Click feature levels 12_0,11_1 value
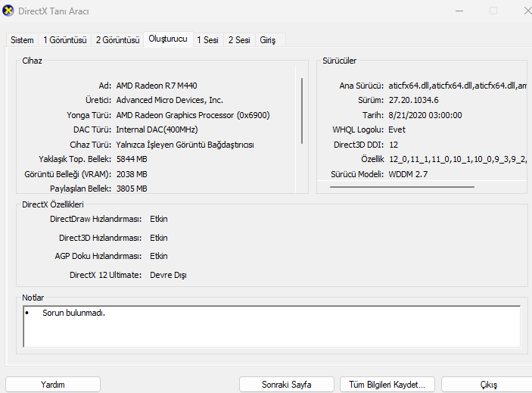The width and height of the screenshot is (532, 393). coord(458,159)
